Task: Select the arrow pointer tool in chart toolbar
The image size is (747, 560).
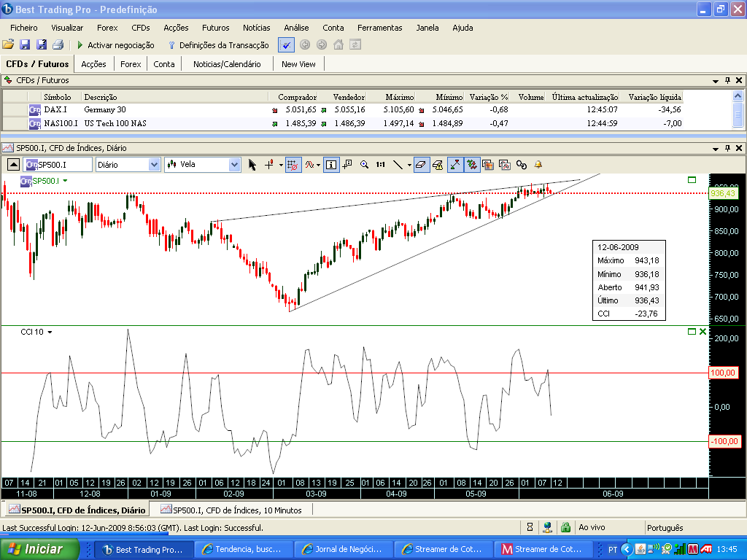Action: click(252, 165)
